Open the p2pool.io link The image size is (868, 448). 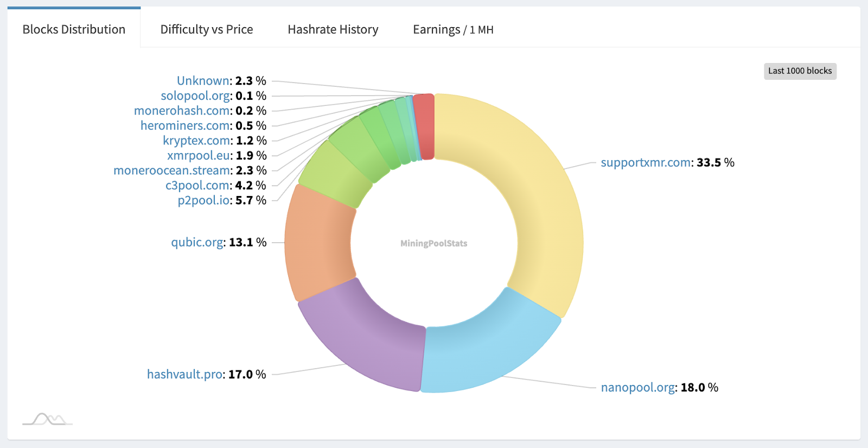[204, 200]
